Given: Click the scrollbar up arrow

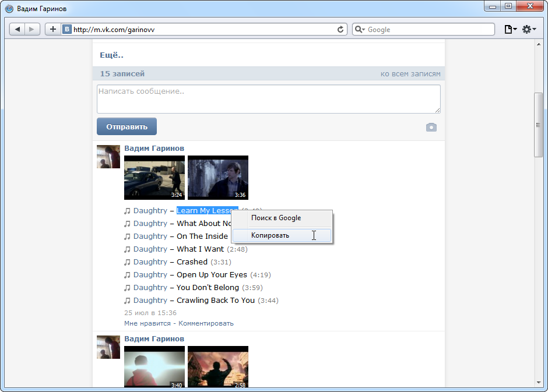Looking at the screenshot, I should tap(538, 44).
